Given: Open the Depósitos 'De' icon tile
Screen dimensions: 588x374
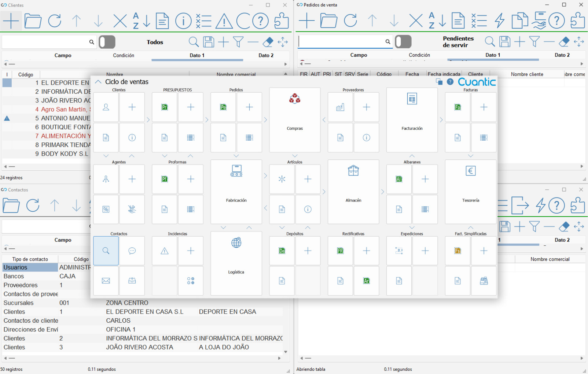Looking at the screenshot, I should tap(282, 251).
